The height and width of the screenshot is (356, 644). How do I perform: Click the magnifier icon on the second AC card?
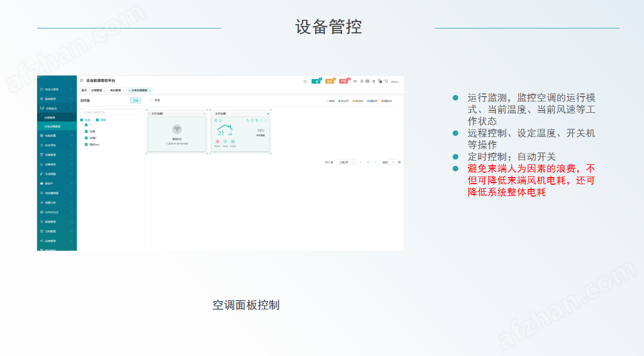coord(220,120)
